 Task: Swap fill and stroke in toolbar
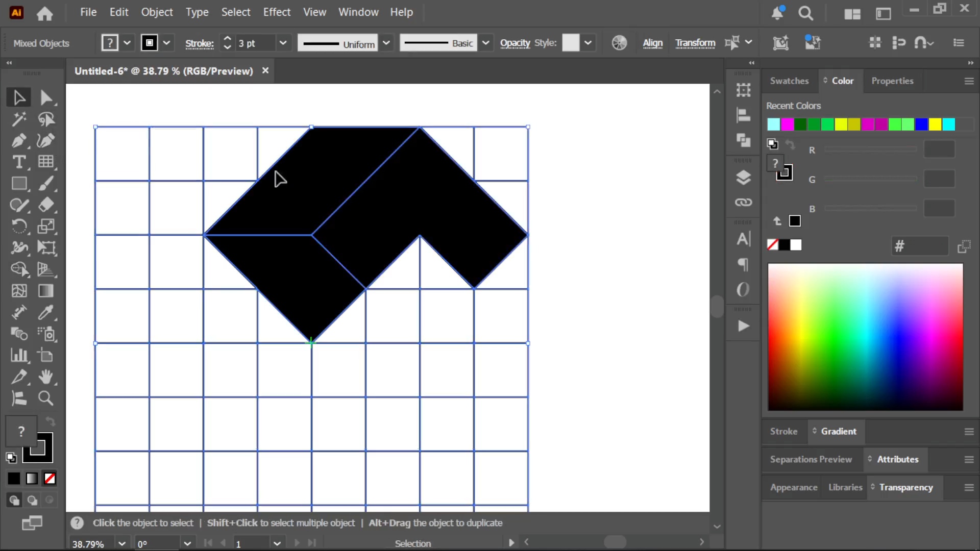point(50,421)
